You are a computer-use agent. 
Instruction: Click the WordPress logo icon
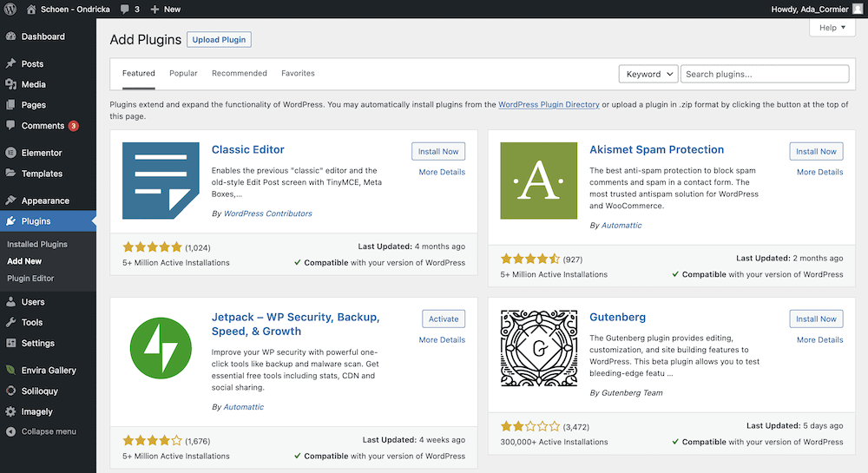(x=10, y=9)
